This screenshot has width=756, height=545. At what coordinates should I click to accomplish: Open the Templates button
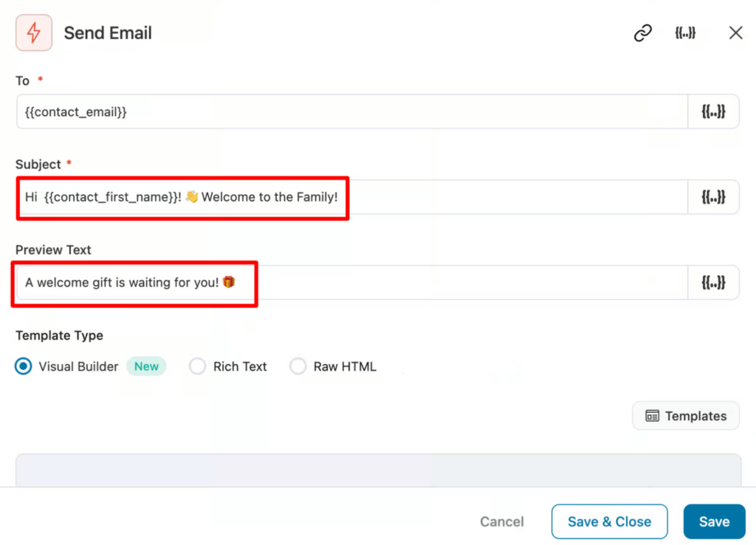coord(686,416)
